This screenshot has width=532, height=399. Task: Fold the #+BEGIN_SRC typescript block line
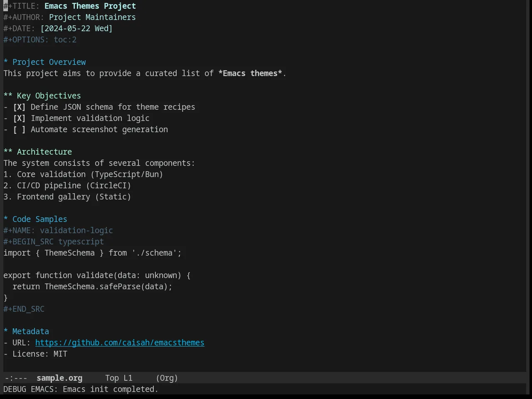(x=54, y=241)
